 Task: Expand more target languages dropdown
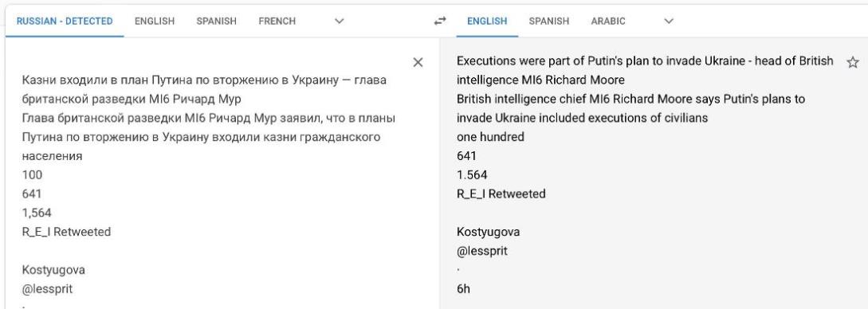(x=669, y=21)
